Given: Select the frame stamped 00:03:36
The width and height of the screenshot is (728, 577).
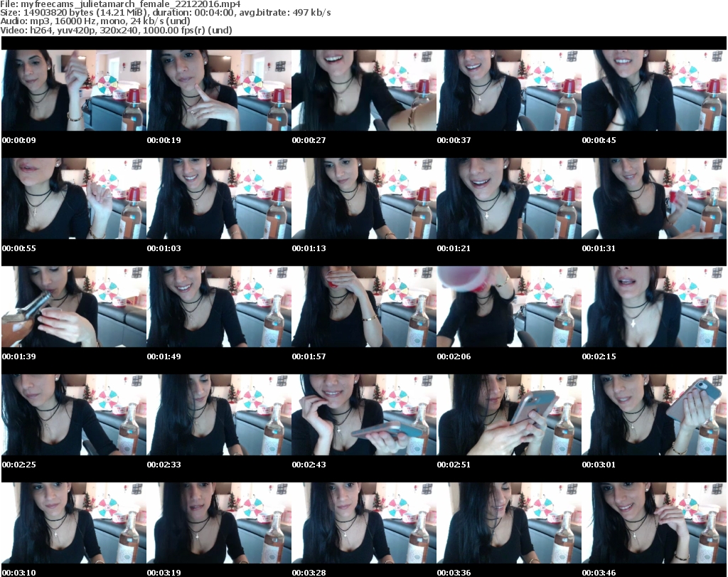Looking at the screenshot, I should (x=509, y=523).
